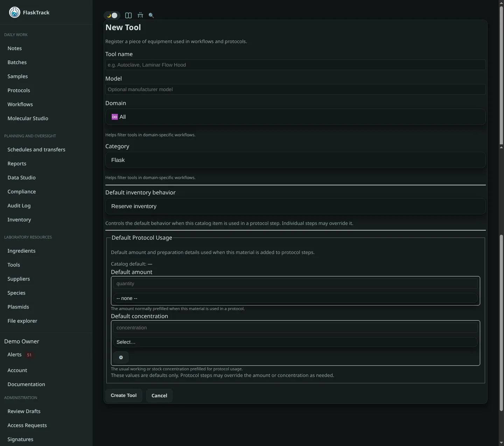Click the split columns layout icon
504x446 pixels.
pyautogui.click(x=128, y=15)
